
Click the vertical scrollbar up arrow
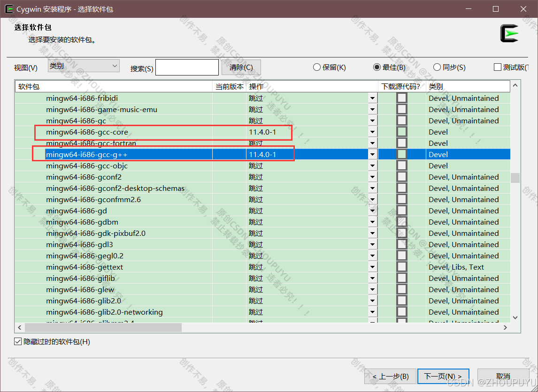click(x=515, y=85)
